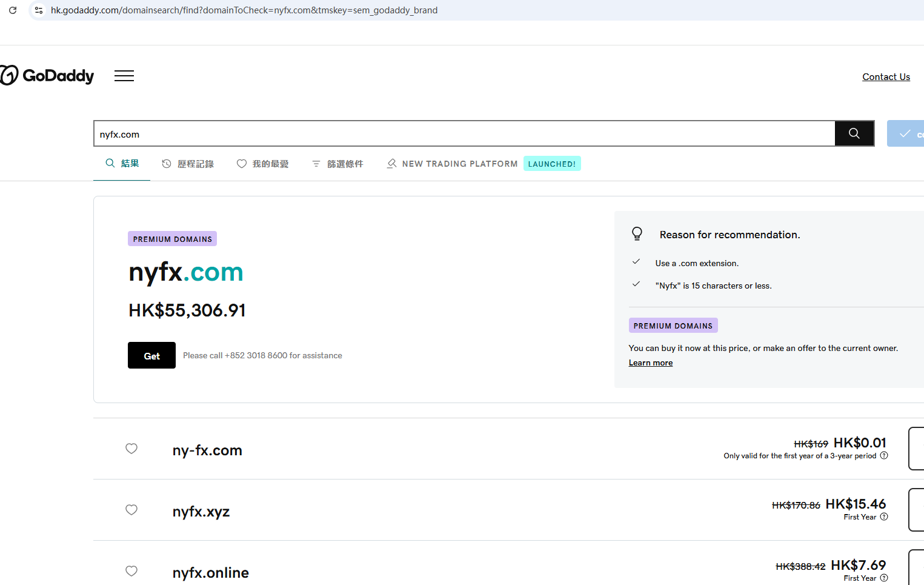Open the 篩選條件 filters tab
Viewport: 924px width, 585px height.
[337, 164]
